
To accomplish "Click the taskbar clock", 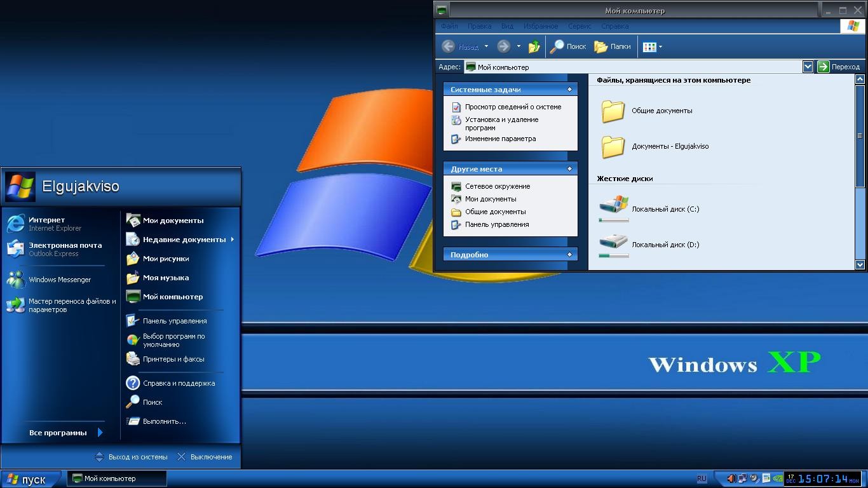I will [824, 478].
